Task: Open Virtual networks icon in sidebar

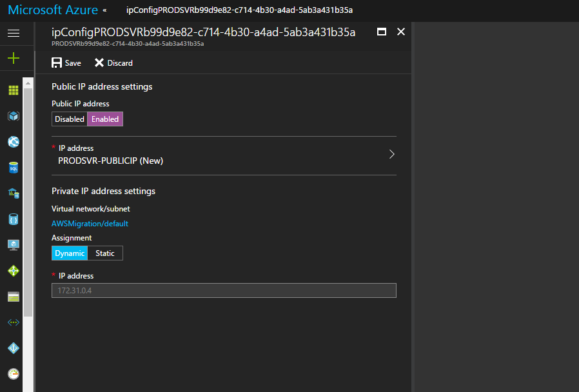Action: pos(14,322)
